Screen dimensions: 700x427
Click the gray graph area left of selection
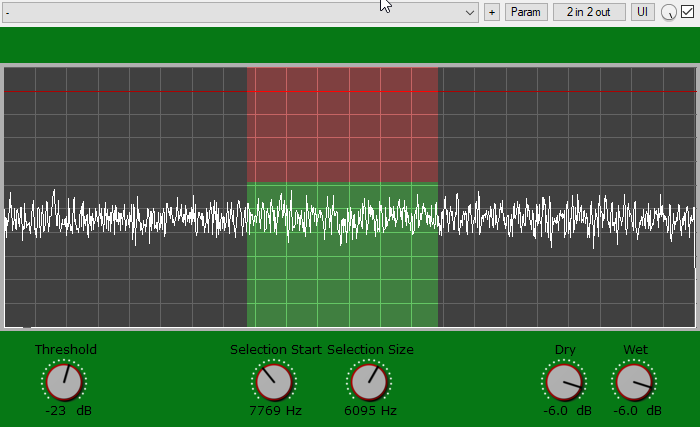(x=125, y=130)
